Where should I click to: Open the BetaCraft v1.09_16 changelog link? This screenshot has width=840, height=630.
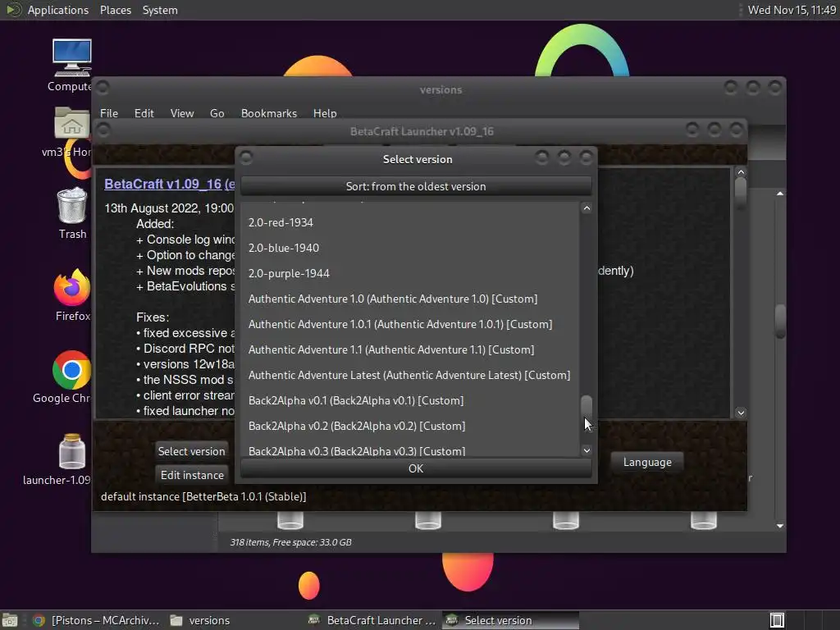(x=169, y=184)
